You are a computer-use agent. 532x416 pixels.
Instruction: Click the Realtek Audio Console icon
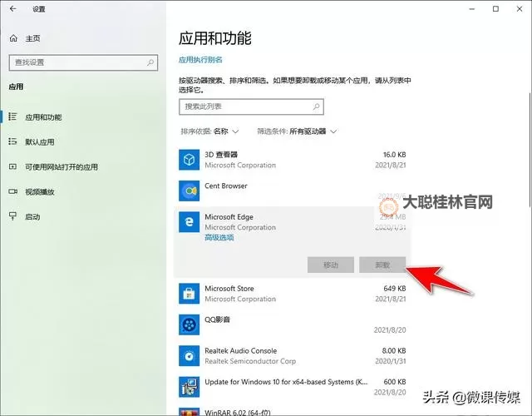tap(189, 355)
